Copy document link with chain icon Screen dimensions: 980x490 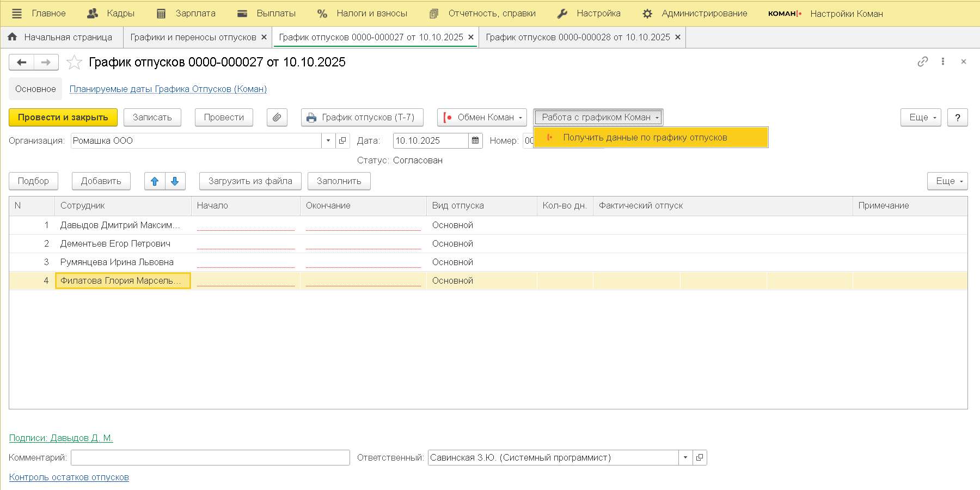(922, 62)
